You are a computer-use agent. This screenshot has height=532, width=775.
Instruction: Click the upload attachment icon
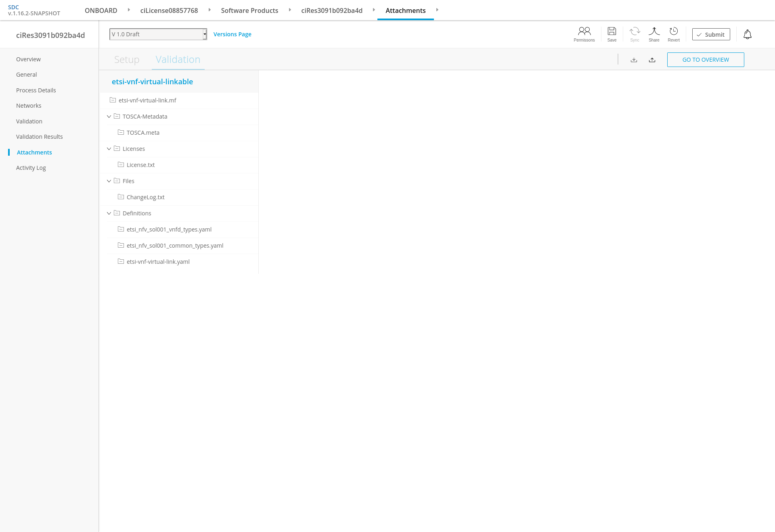[x=652, y=60]
